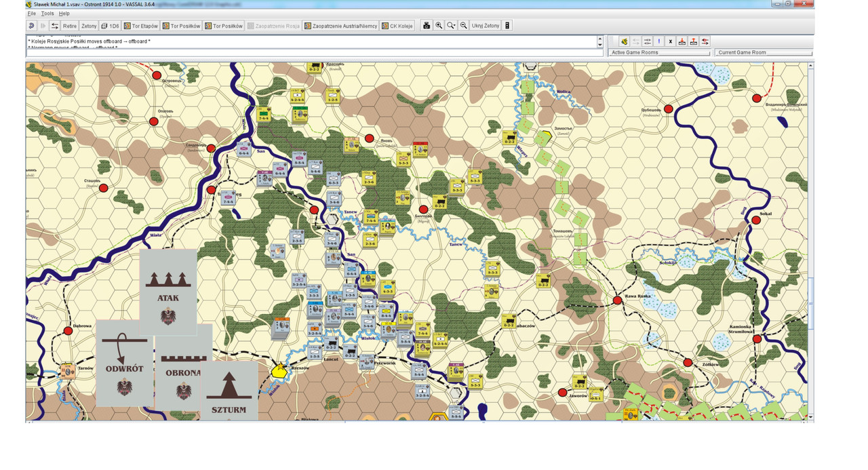The width and height of the screenshot is (868, 470).
Task: Click the unit counter at Tarnów
Action: (x=67, y=371)
